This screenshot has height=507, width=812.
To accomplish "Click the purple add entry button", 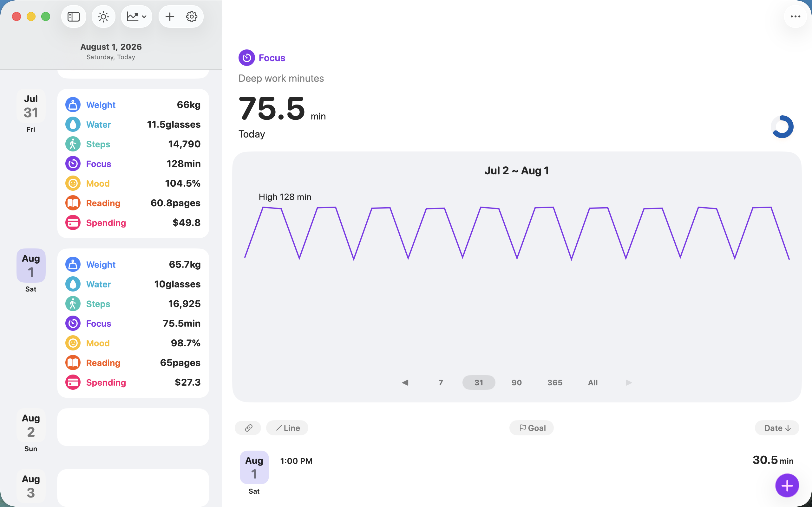I will point(787,485).
